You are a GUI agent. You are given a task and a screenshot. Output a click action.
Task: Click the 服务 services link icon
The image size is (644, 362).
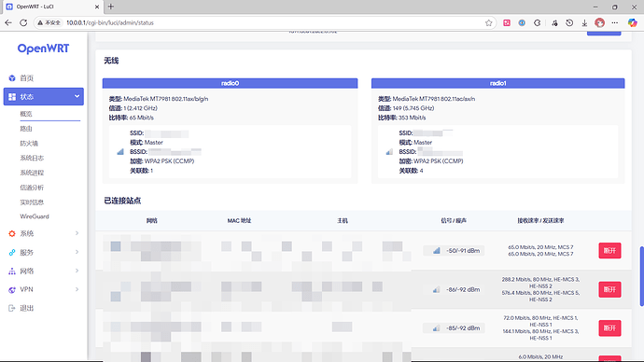(x=12, y=253)
